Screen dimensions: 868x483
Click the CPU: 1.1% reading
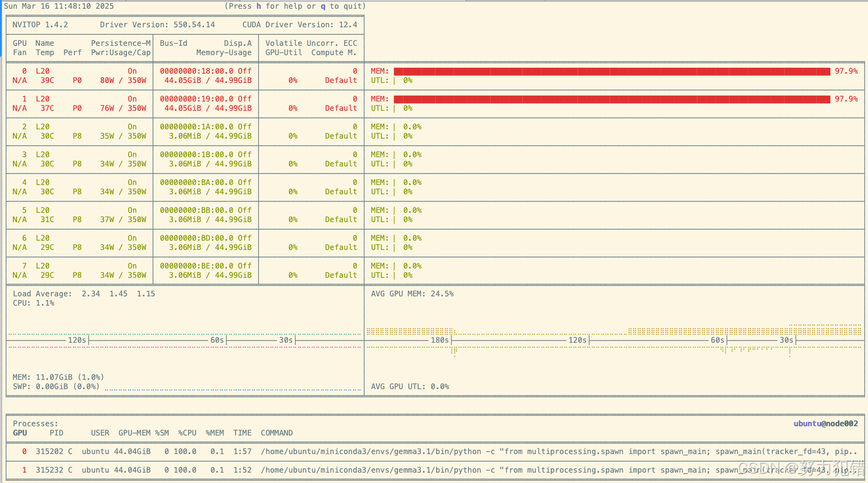tap(33, 303)
